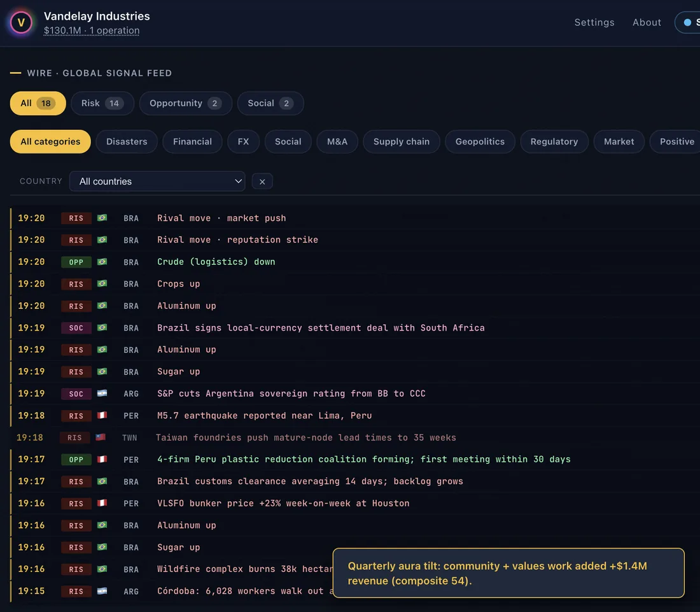Open the All countries dropdown

click(157, 181)
